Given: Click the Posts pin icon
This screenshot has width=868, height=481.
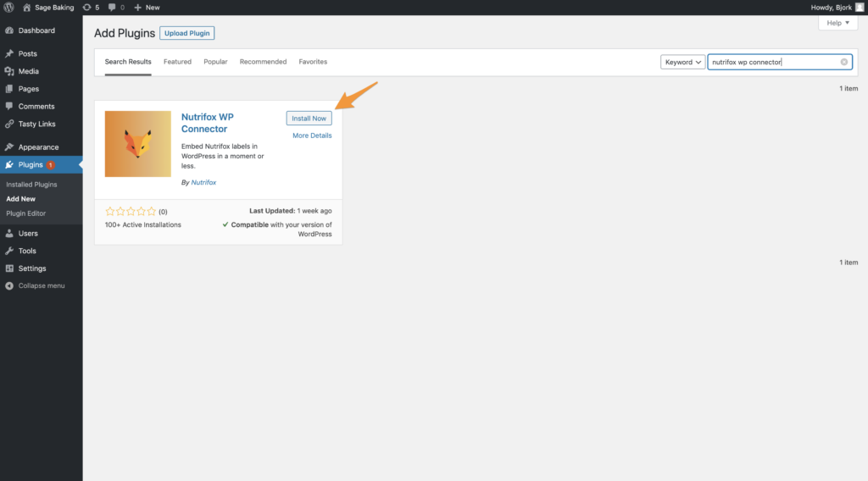Looking at the screenshot, I should pyautogui.click(x=9, y=53).
